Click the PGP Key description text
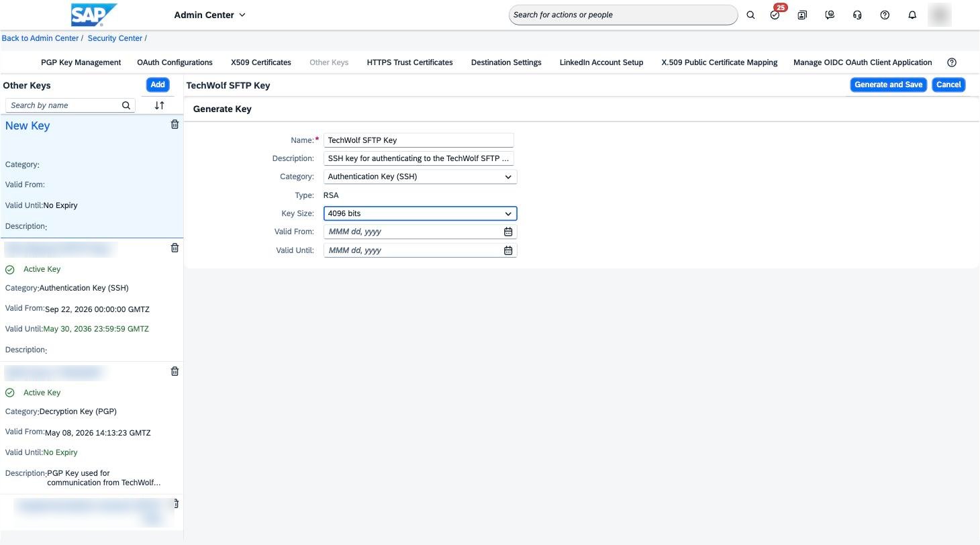 click(x=103, y=478)
